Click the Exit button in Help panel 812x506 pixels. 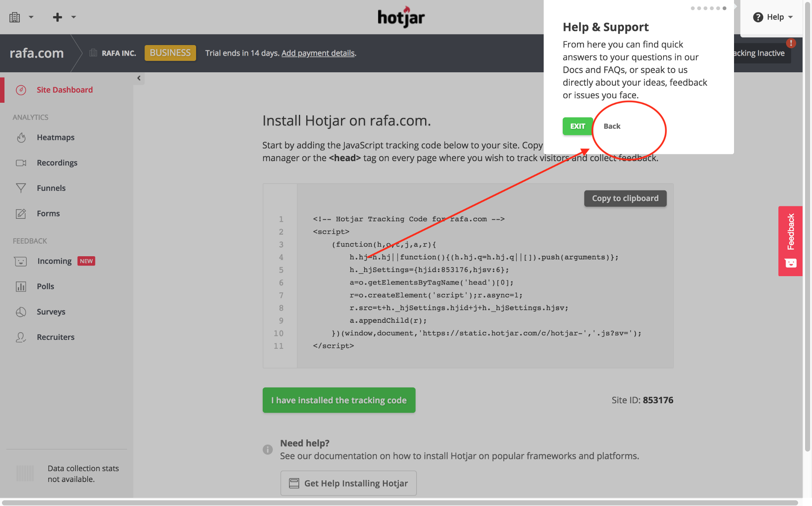(x=577, y=126)
